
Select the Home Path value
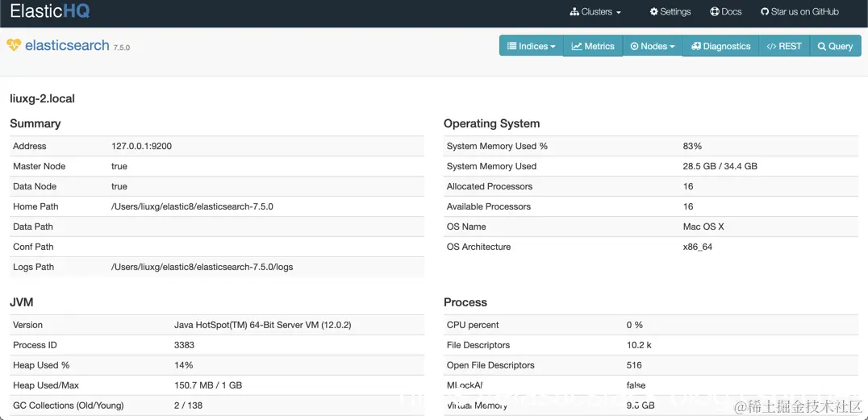192,206
